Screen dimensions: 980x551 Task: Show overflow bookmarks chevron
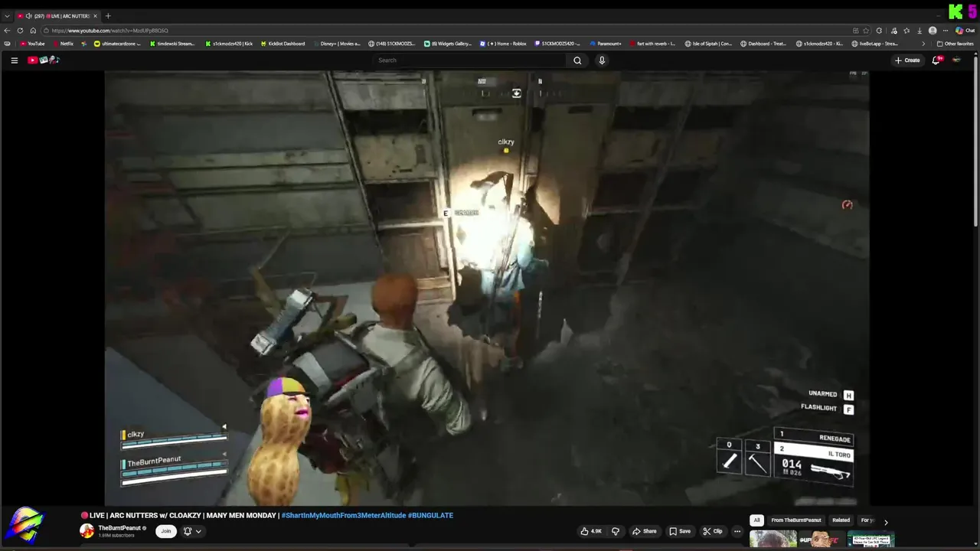click(x=923, y=44)
